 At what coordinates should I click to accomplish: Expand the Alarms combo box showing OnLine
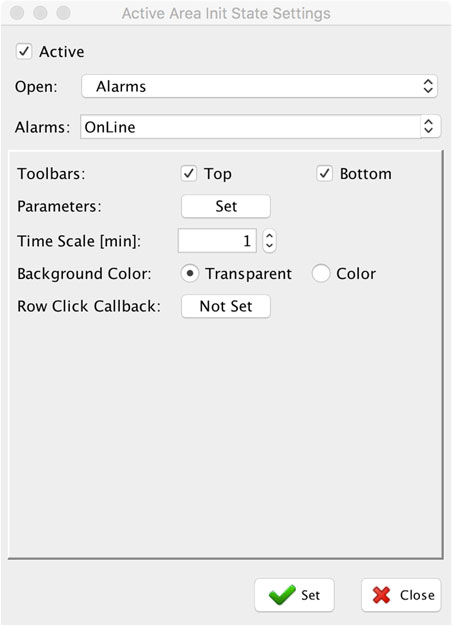point(260,127)
